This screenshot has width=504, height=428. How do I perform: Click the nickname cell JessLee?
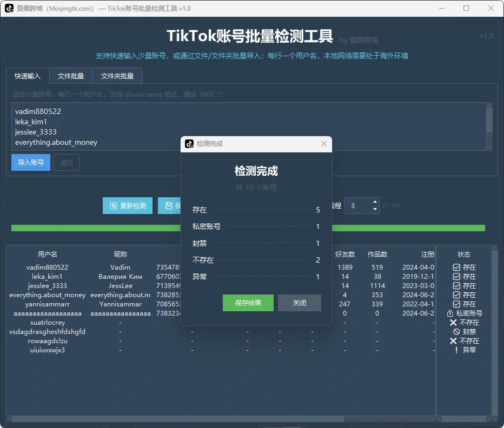[120, 286]
